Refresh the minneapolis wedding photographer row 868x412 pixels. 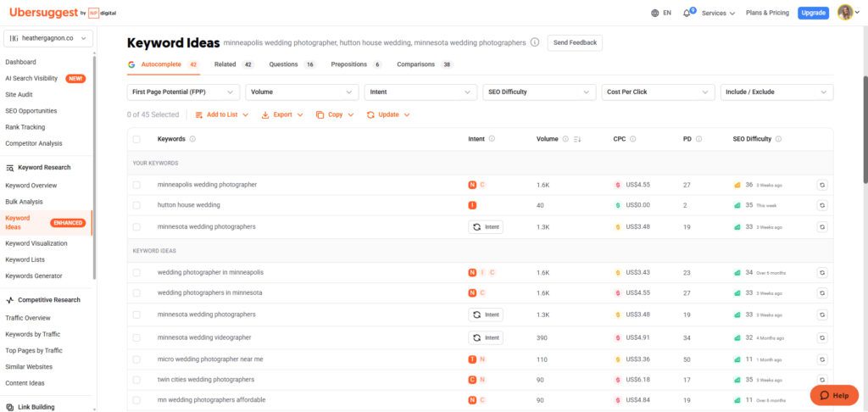click(x=822, y=185)
